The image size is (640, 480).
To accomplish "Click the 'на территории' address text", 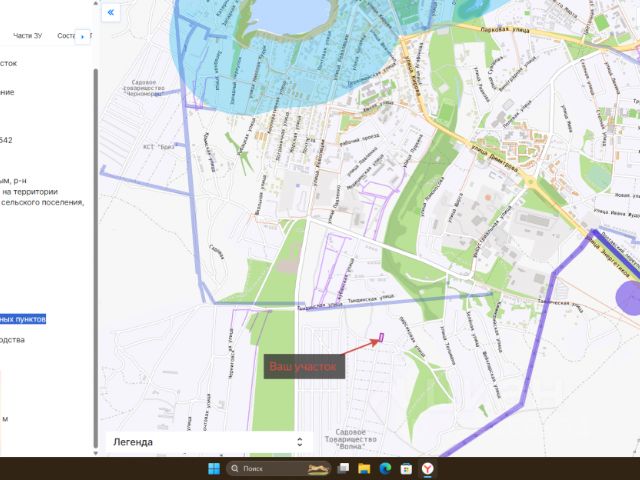I will pyautogui.click(x=30, y=192).
